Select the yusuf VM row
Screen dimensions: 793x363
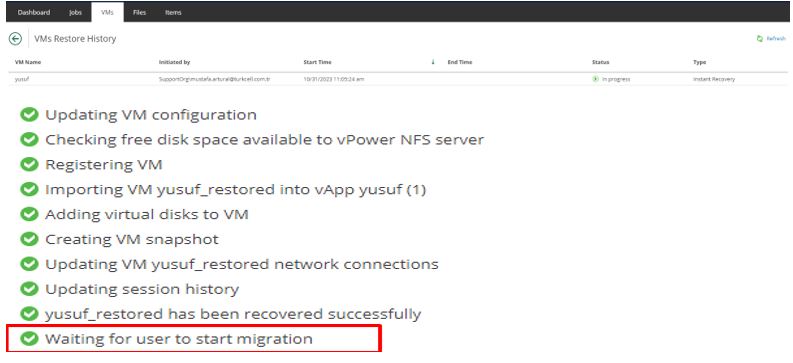point(398,79)
